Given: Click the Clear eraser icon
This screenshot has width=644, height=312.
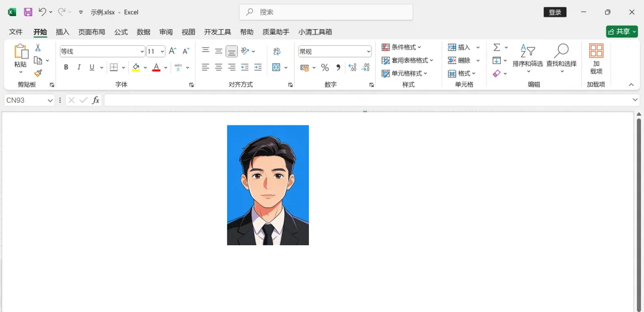Looking at the screenshot, I should point(497,73).
